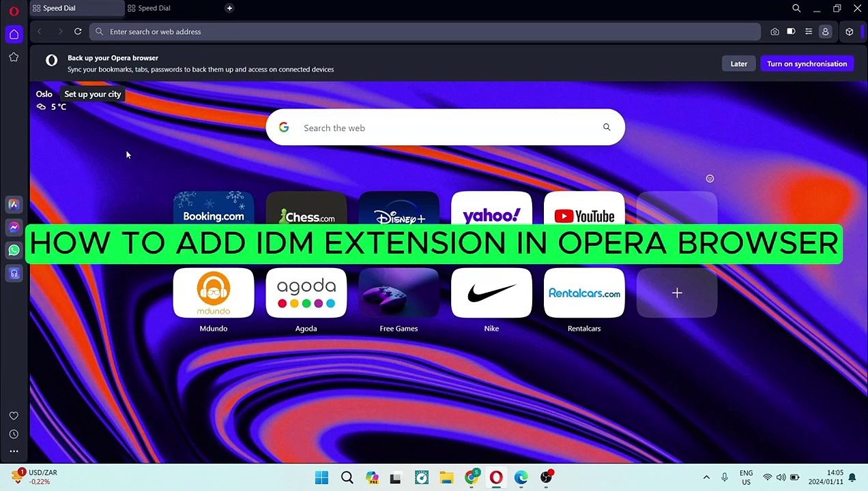Search tabs with magnifier in title bar
The image size is (868, 491).
[x=796, y=8]
